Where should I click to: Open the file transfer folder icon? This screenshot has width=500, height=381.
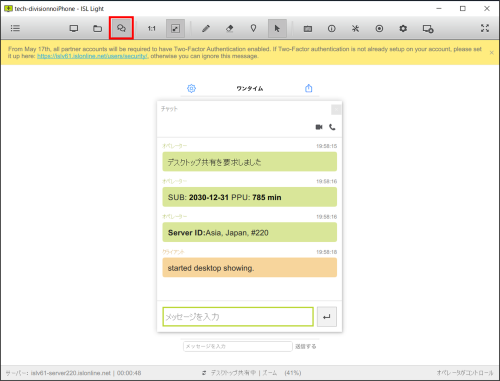tap(97, 28)
